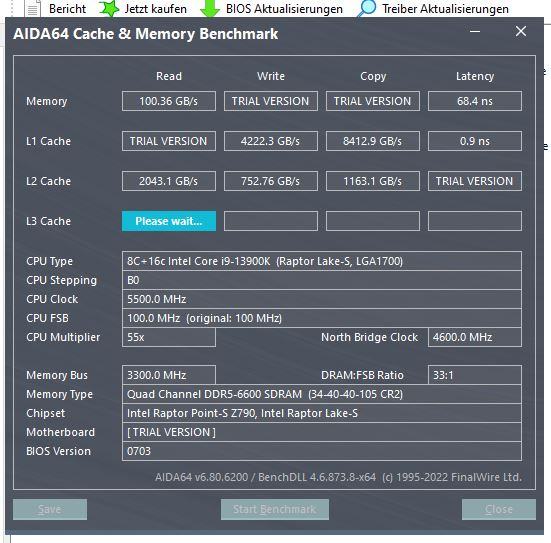
Task: Click the Memory Read value 100.36 GB/s
Action: (169, 101)
